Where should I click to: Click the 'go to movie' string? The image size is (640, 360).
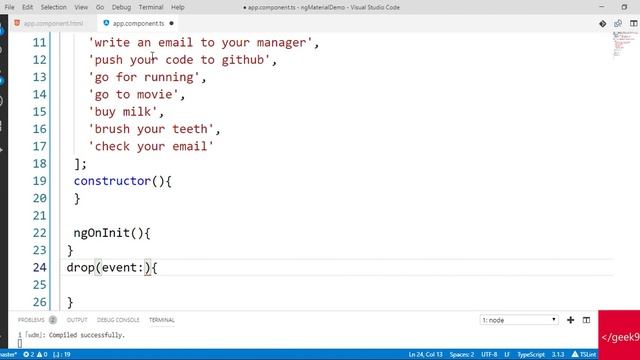tap(133, 94)
